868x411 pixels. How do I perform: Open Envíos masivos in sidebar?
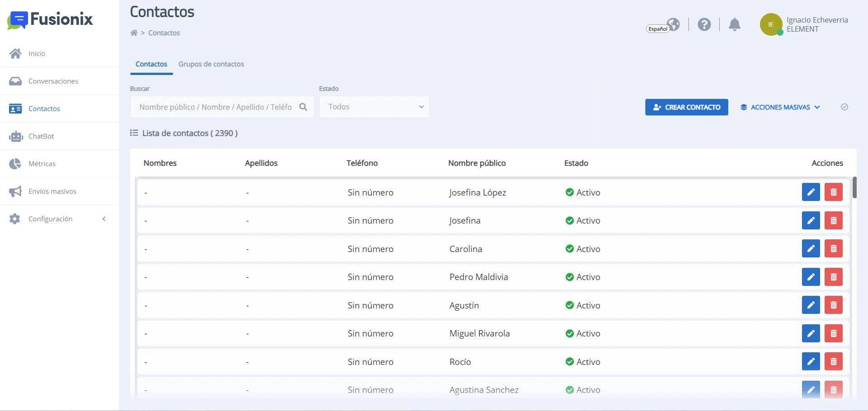tap(59, 191)
